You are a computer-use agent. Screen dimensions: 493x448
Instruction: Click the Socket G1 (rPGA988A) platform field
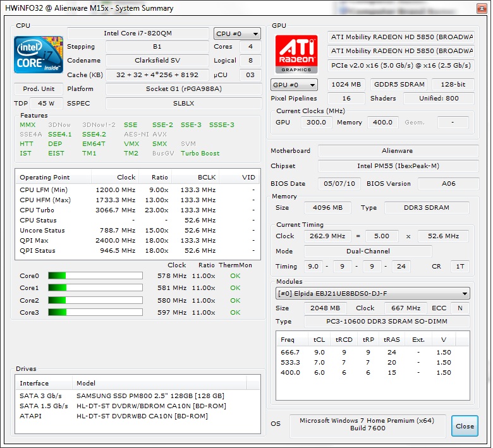(x=184, y=89)
